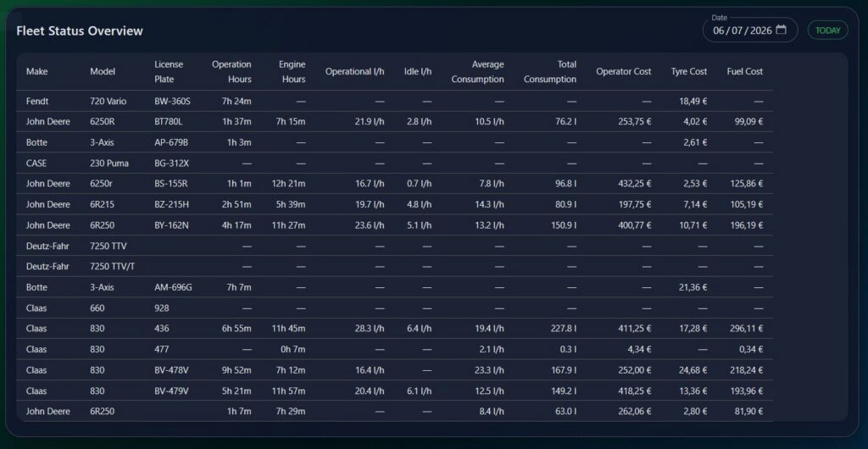Viewport: 868px width, 449px height.
Task: Click operator cost 262,06 €
Action: pyautogui.click(x=635, y=412)
